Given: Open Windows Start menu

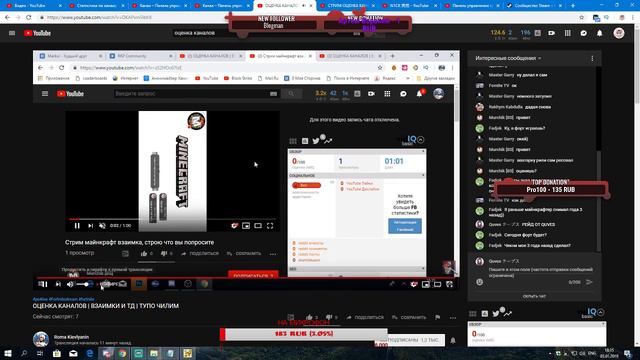Looking at the screenshot, I should 8,353.
